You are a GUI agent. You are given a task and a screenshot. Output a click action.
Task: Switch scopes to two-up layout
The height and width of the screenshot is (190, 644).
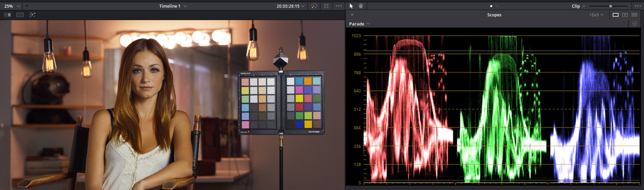[x=625, y=15]
